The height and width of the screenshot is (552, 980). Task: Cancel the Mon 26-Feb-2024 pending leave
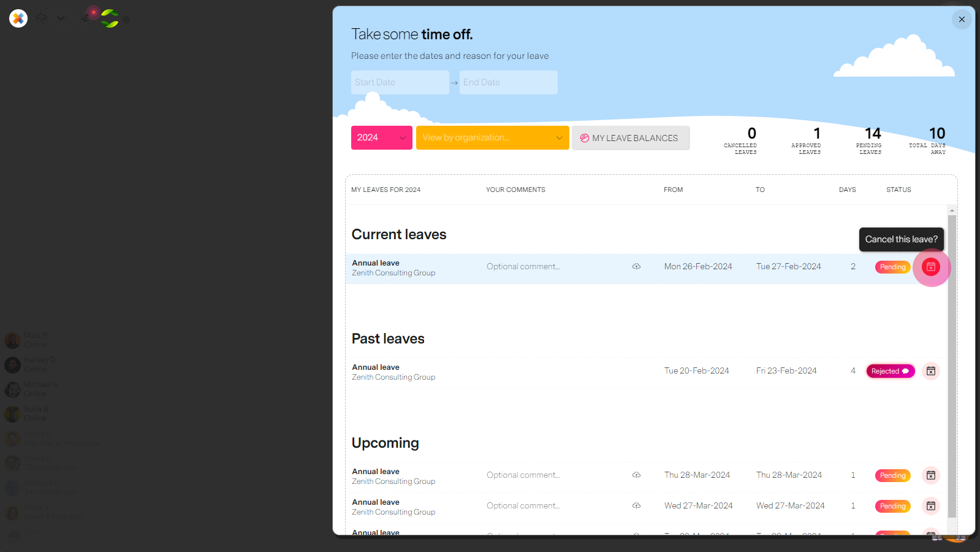931,267
